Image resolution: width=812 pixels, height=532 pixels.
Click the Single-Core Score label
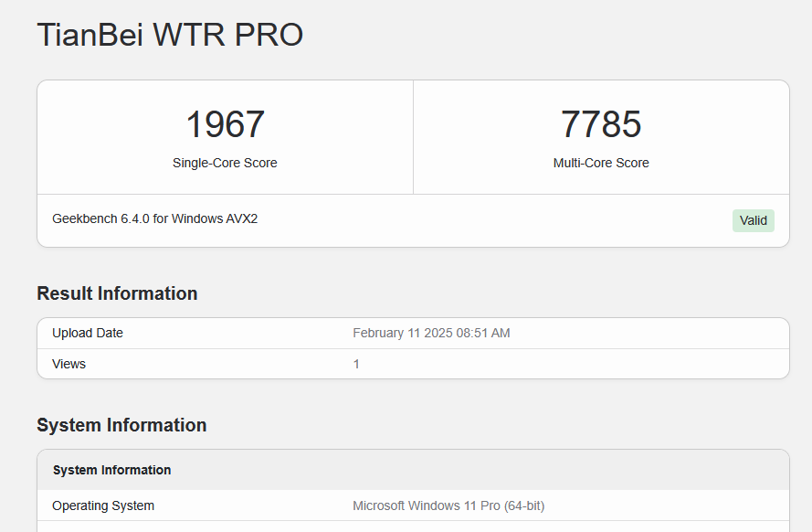(x=225, y=163)
